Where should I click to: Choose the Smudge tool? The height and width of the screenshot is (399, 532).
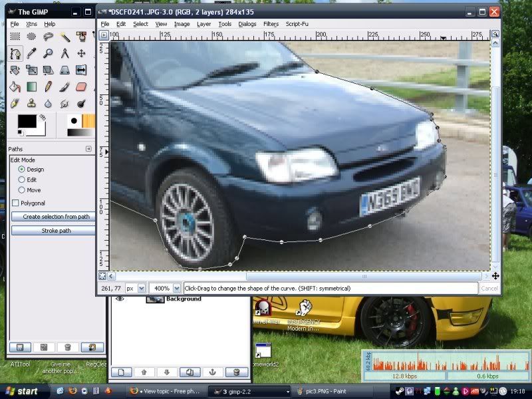pos(65,104)
